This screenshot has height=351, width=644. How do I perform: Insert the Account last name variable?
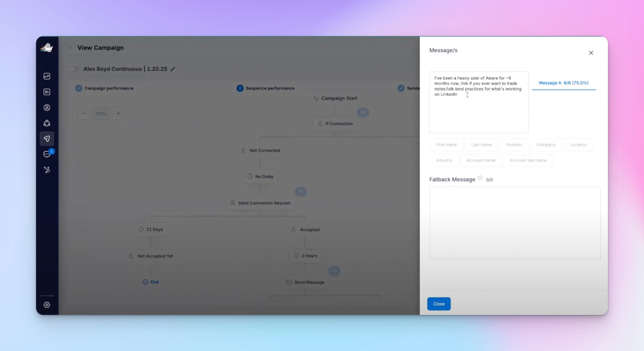point(528,160)
